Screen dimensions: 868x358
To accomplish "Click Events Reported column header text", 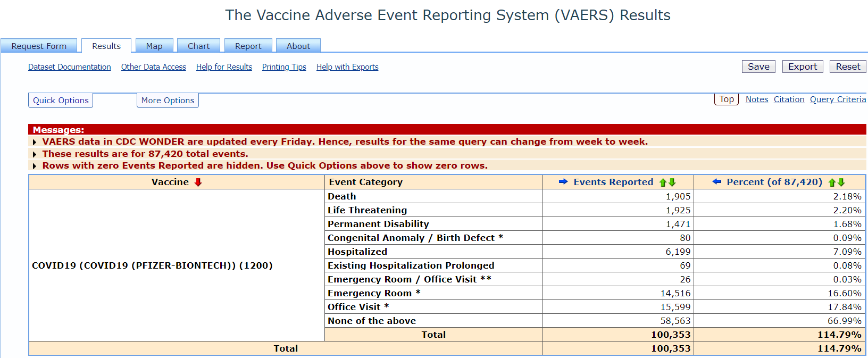I will [613, 182].
